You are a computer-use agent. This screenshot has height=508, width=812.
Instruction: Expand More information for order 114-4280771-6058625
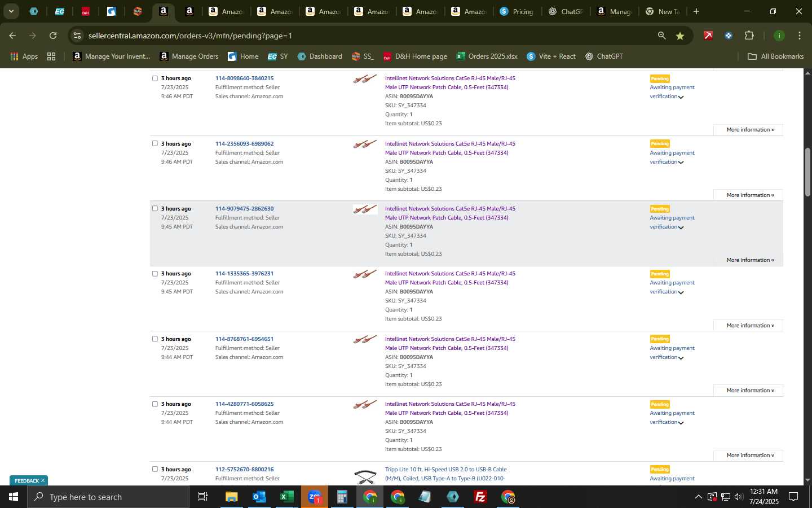748,456
